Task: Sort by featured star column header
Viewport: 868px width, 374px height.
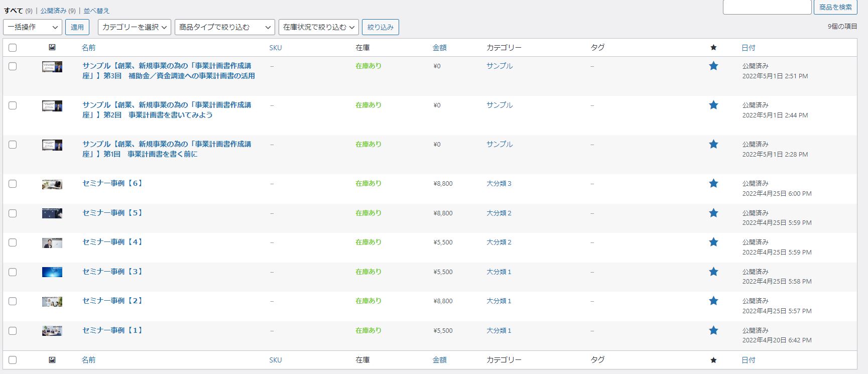Action: [x=713, y=48]
